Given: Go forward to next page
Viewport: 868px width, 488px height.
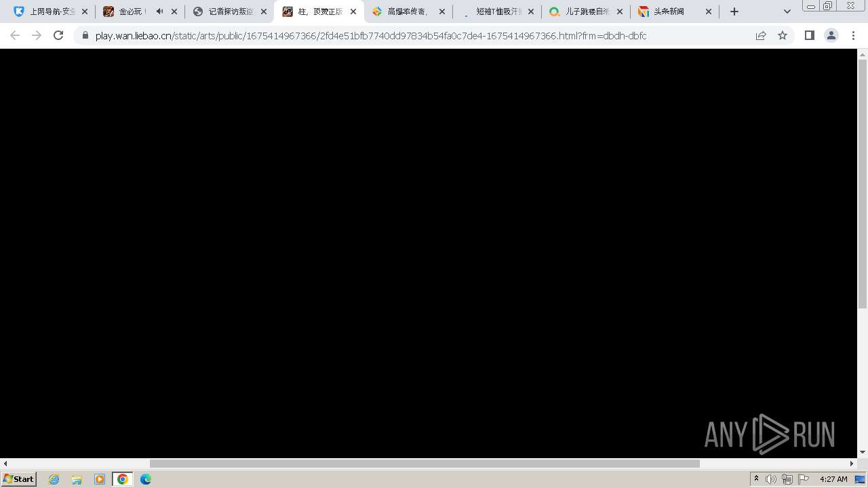Looking at the screenshot, I should (x=37, y=35).
